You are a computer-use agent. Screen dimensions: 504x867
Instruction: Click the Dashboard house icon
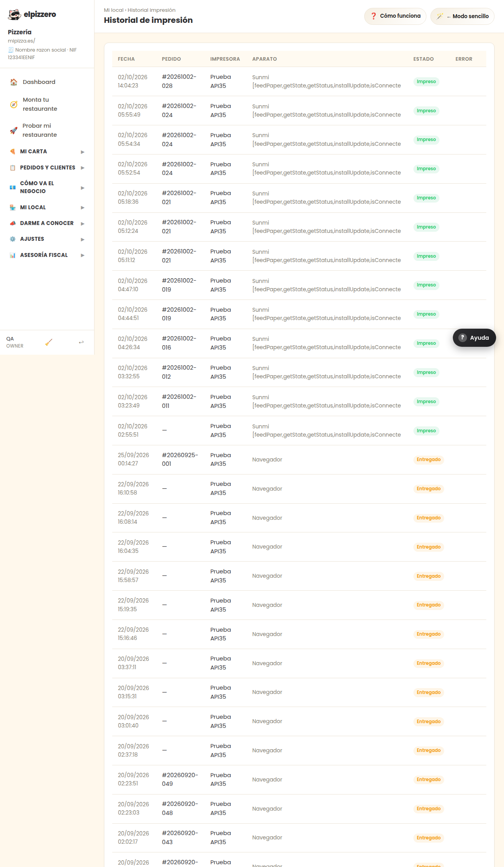[14, 82]
